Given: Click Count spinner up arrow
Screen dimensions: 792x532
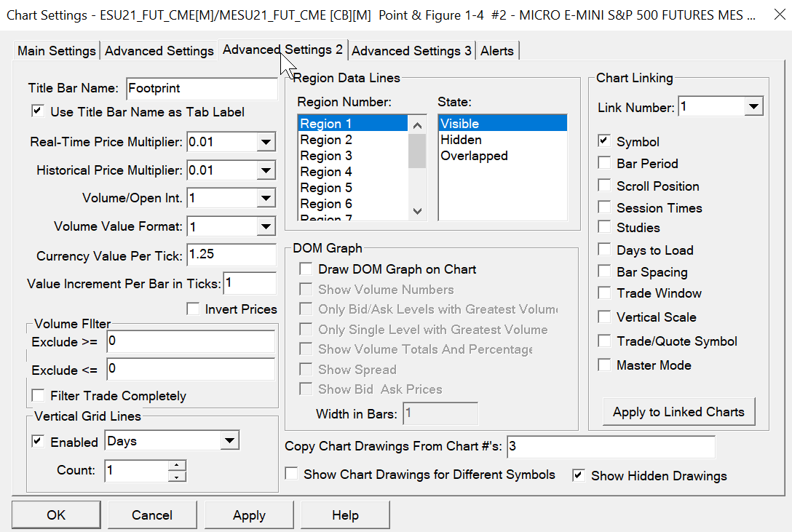Looking at the screenshot, I should pos(177,465).
